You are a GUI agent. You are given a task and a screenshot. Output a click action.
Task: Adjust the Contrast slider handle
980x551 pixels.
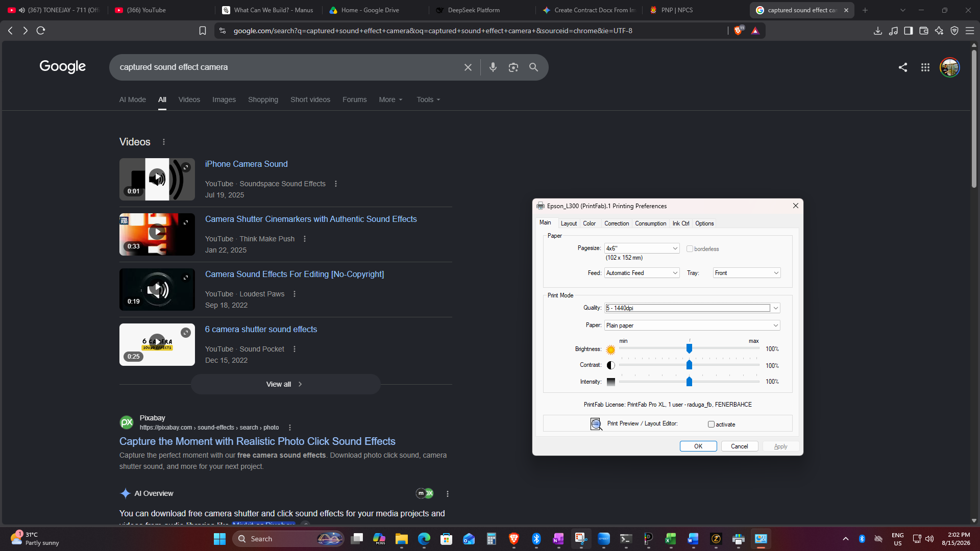[689, 365]
